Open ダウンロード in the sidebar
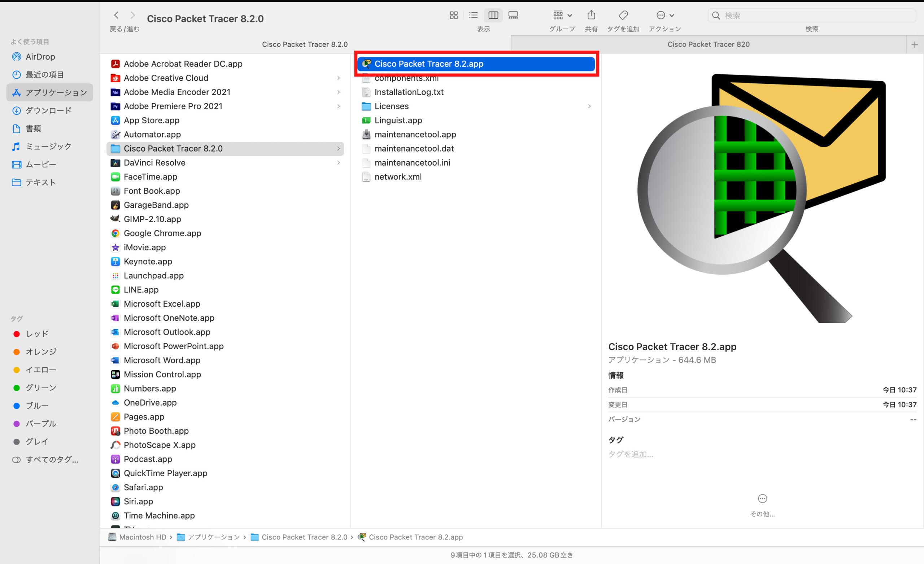 point(49,110)
